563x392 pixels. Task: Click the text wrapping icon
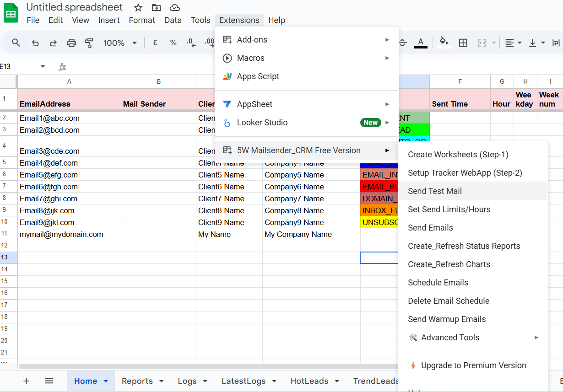[556, 43]
